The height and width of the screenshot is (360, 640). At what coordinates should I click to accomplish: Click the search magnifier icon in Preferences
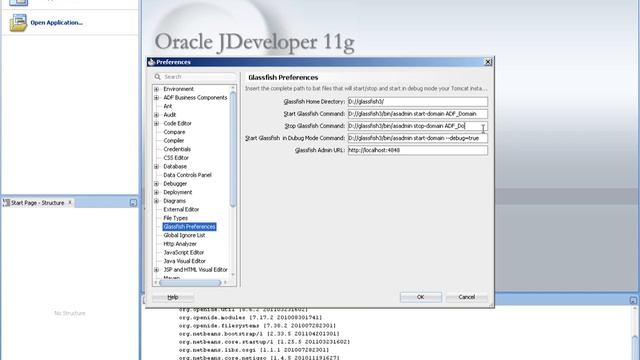[158, 77]
